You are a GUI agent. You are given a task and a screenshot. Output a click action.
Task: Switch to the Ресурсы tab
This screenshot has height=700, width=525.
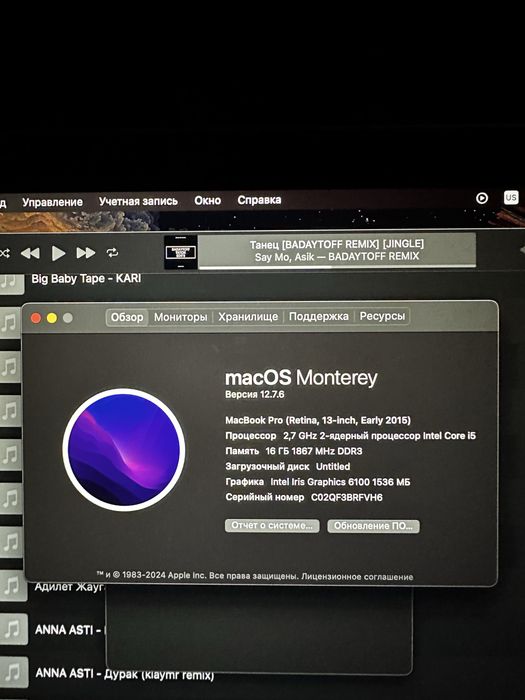point(382,316)
